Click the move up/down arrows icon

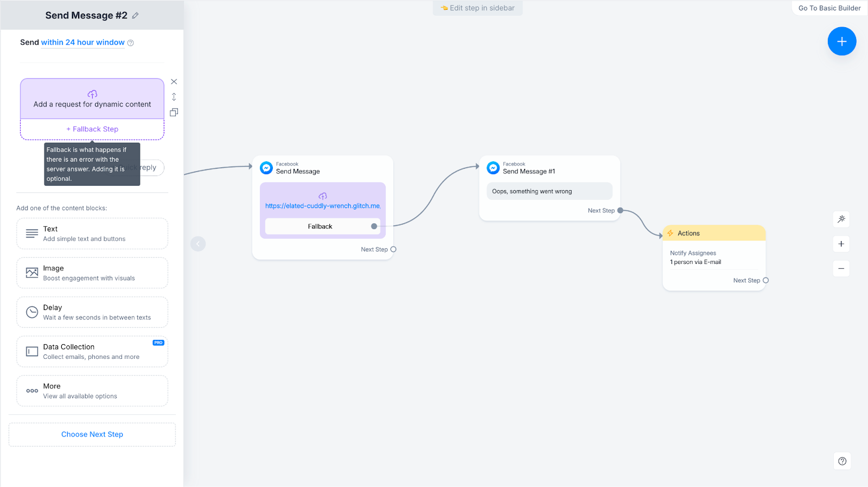174,97
